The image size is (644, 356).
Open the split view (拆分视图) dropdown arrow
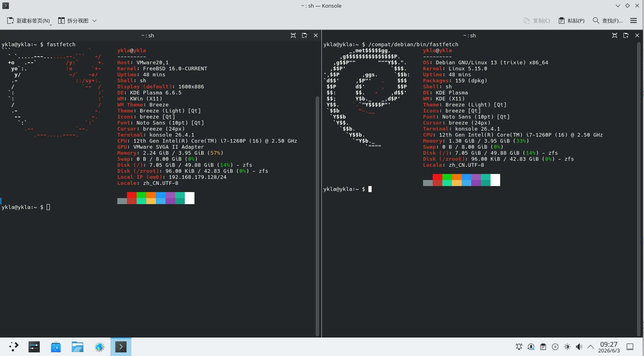pyautogui.click(x=94, y=20)
